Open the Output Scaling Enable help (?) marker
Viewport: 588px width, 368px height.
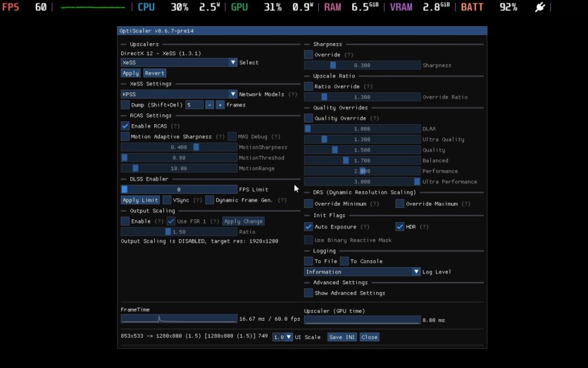click(x=159, y=221)
